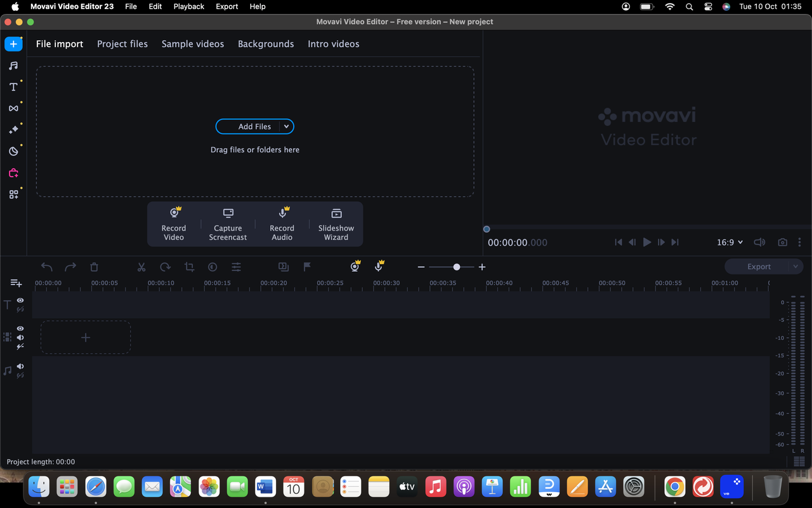Click the timeline zoom slider handle
812x508 pixels.
[x=457, y=267]
